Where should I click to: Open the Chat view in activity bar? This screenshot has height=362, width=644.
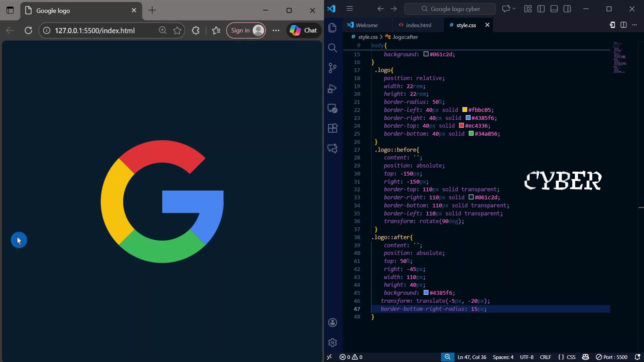point(332,148)
